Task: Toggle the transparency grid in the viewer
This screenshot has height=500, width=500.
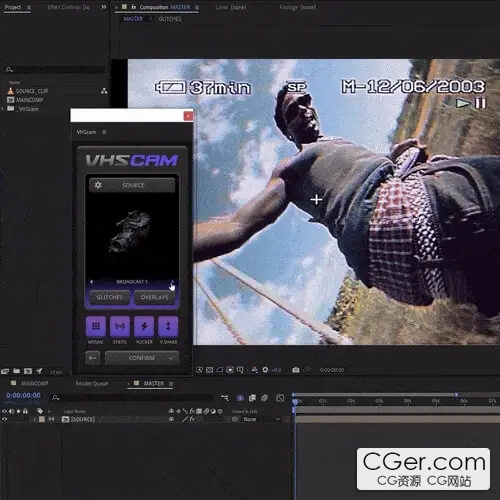Action: 210,370
